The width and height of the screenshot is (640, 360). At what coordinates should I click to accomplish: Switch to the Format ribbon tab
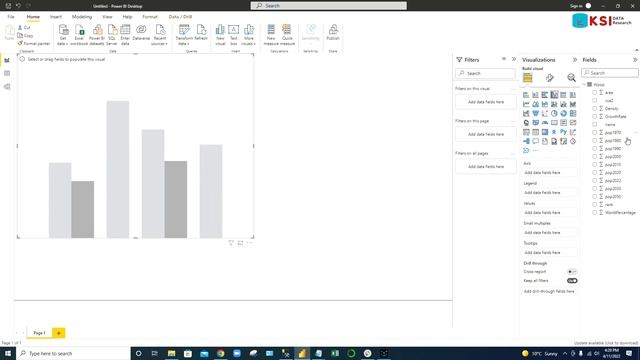click(150, 17)
